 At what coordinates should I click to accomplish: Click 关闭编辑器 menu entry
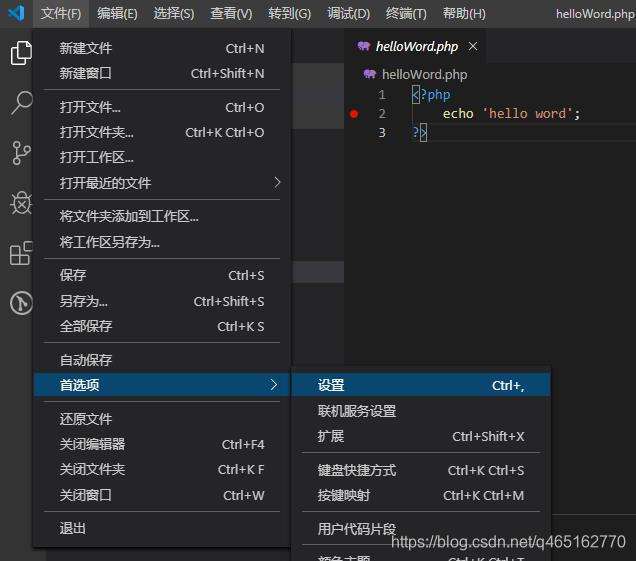click(162, 444)
